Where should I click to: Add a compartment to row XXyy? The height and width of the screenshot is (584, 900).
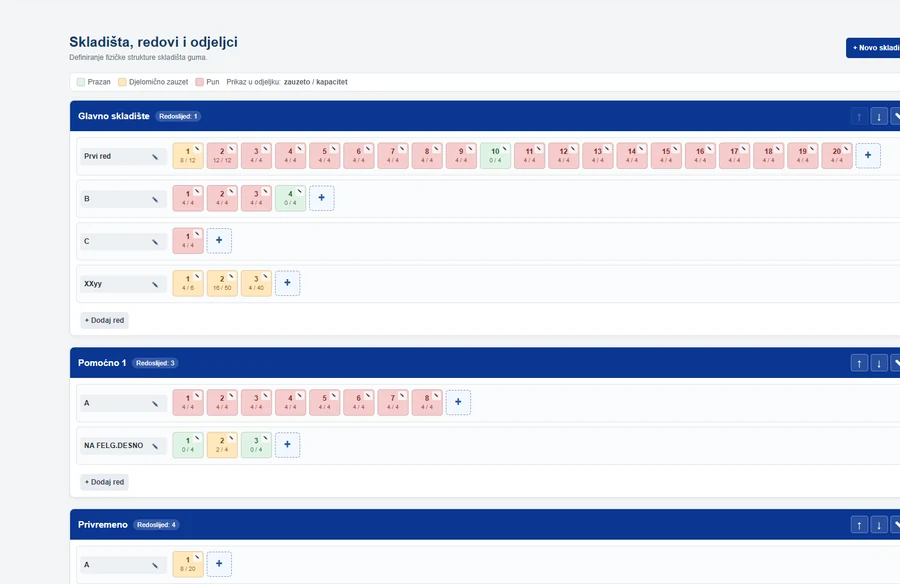click(x=288, y=283)
